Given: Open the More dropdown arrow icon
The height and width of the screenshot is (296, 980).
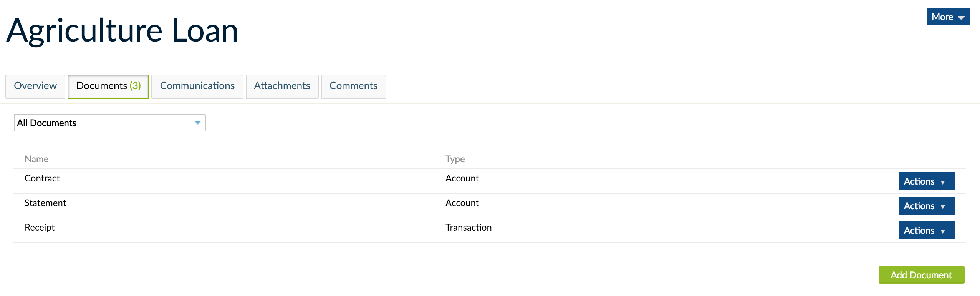Looking at the screenshot, I should [962, 17].
